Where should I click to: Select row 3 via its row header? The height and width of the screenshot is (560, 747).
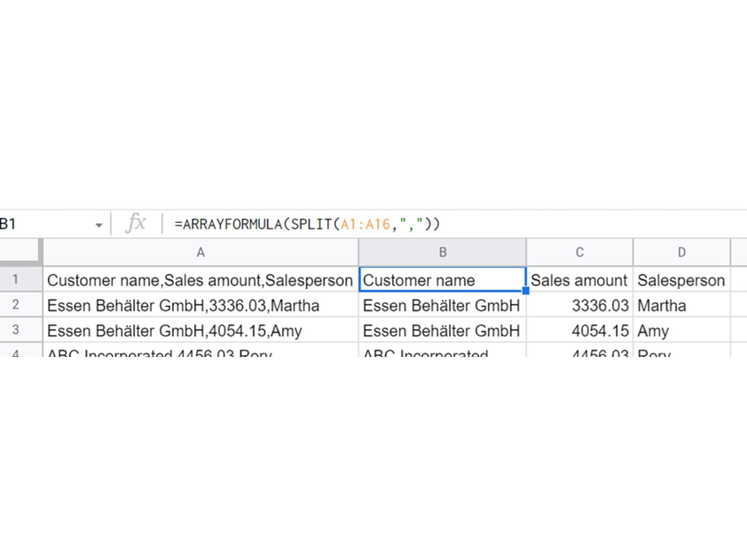(16, 330)
